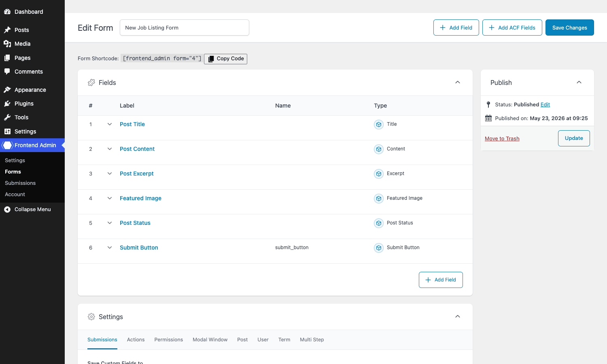Screen dimensions: 607x364
Task: Click the Frontend Admin hexagon icon
Action: click(8, 145)
